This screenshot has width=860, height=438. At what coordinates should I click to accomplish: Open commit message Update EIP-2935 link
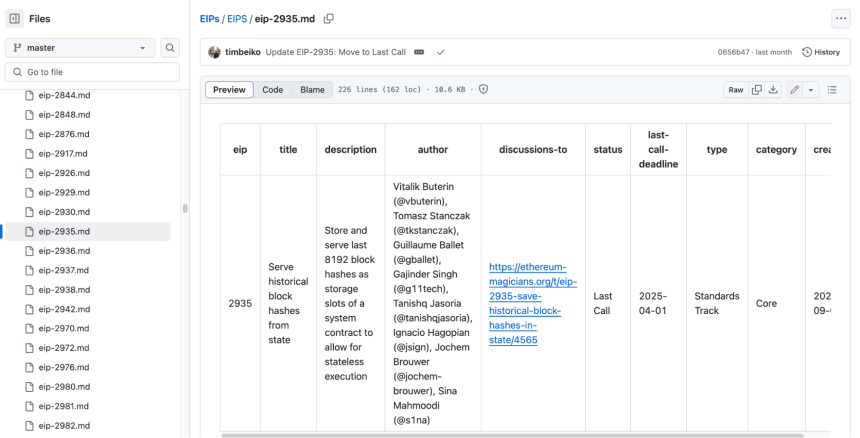[336, 52]
